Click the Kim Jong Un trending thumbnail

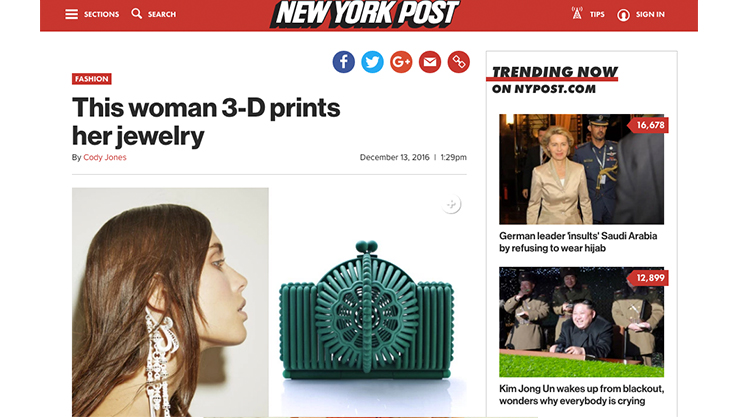(581, 322)
